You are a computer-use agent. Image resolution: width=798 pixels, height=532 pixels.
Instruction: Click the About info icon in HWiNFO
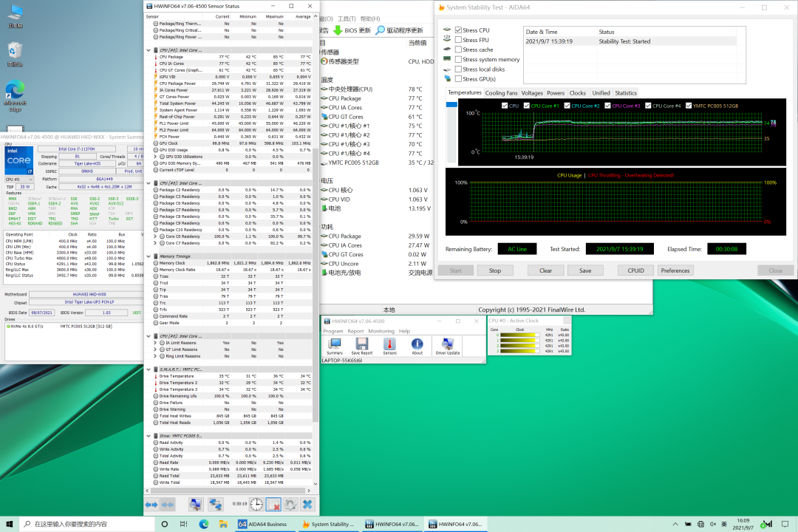pos(417,344)
